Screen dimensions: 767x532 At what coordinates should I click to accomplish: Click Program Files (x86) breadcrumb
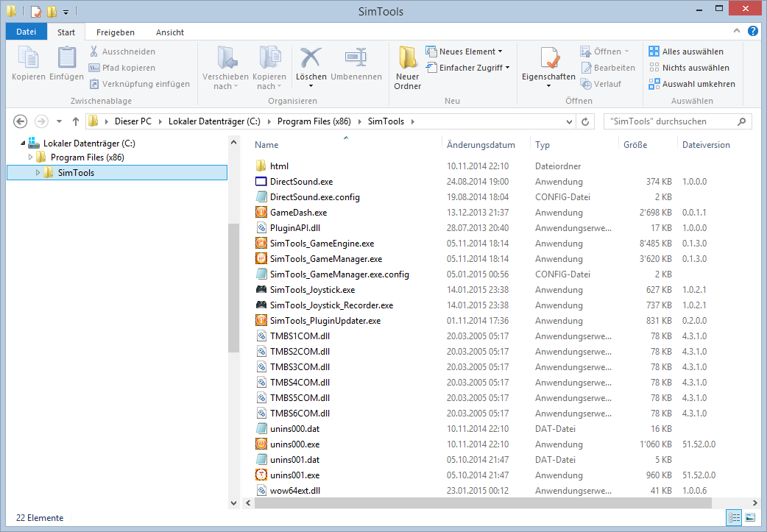314,121
